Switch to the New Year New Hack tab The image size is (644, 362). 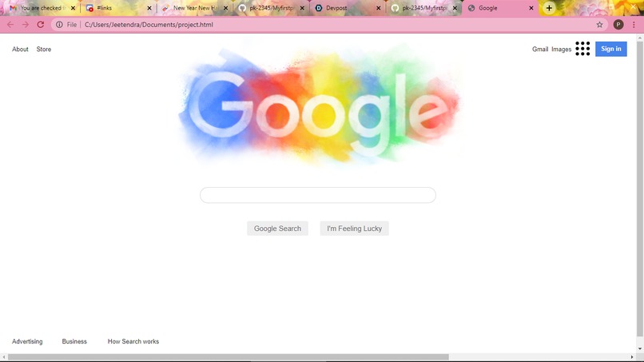[193, 8]
